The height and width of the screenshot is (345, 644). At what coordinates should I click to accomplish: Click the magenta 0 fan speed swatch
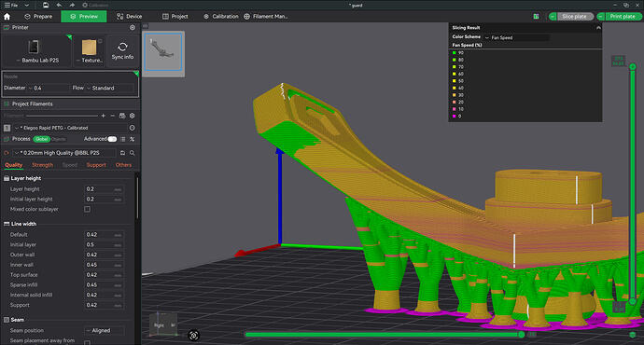coord(455,117)
